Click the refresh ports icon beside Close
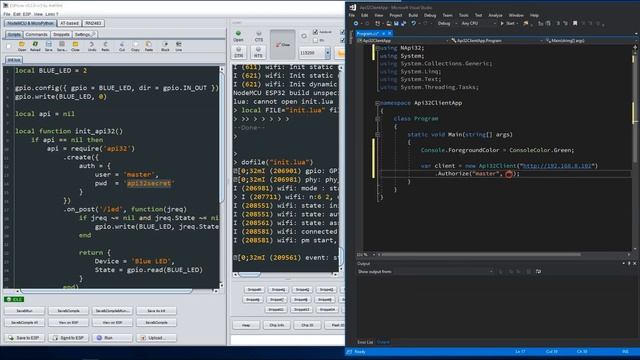The width and height of the screenshot is (640, 360). [304, 36]
